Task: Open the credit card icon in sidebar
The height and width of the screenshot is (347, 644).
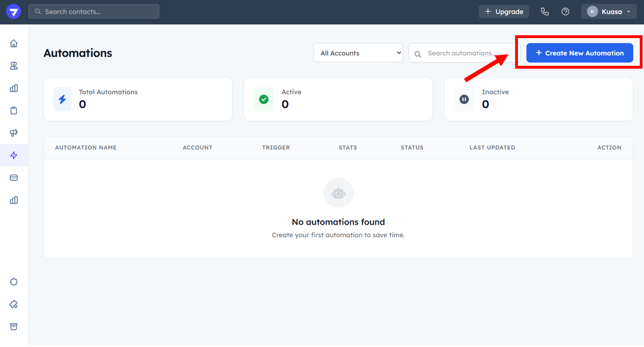Action: (x=14, y=178)
